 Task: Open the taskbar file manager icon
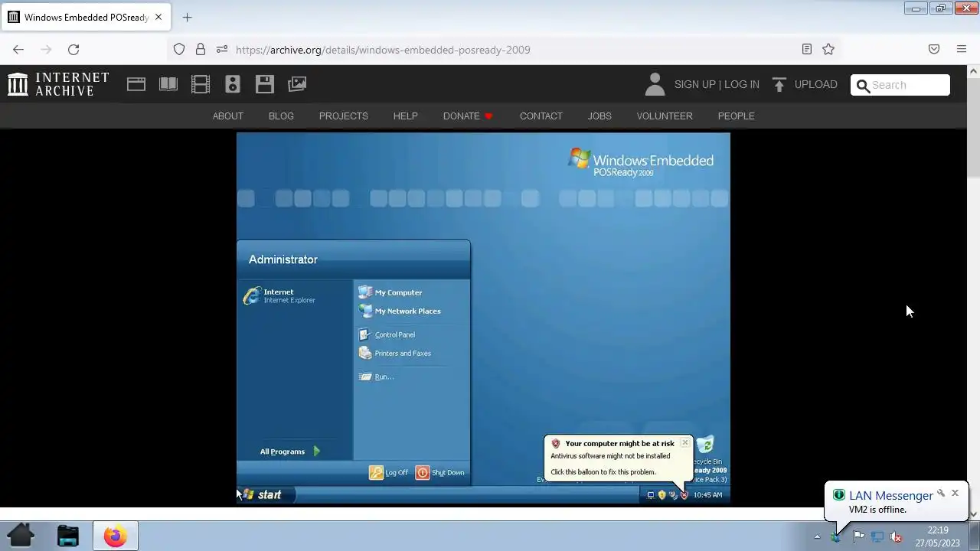[68, 536]
